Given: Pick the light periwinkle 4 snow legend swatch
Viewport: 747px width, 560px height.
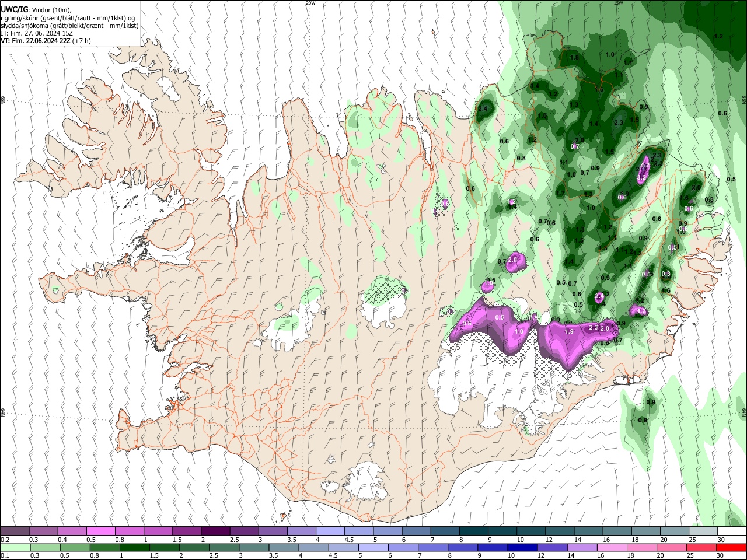Looking at the screenshot, I should point(330,531).
